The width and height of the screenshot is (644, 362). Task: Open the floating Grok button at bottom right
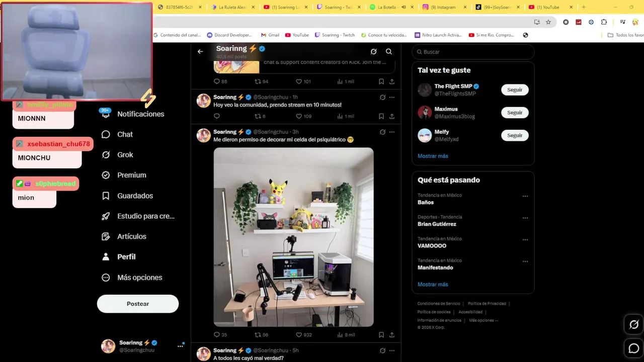(x=634, y=325)
